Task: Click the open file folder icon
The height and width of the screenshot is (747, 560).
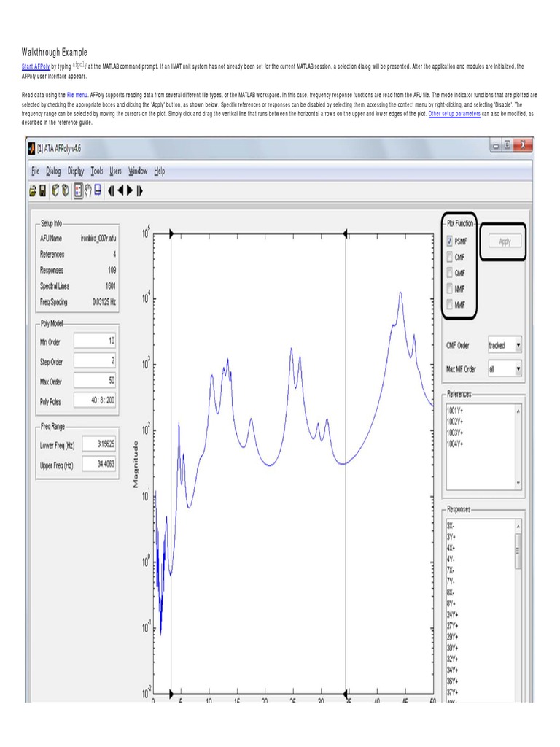Action: [33, 191]
